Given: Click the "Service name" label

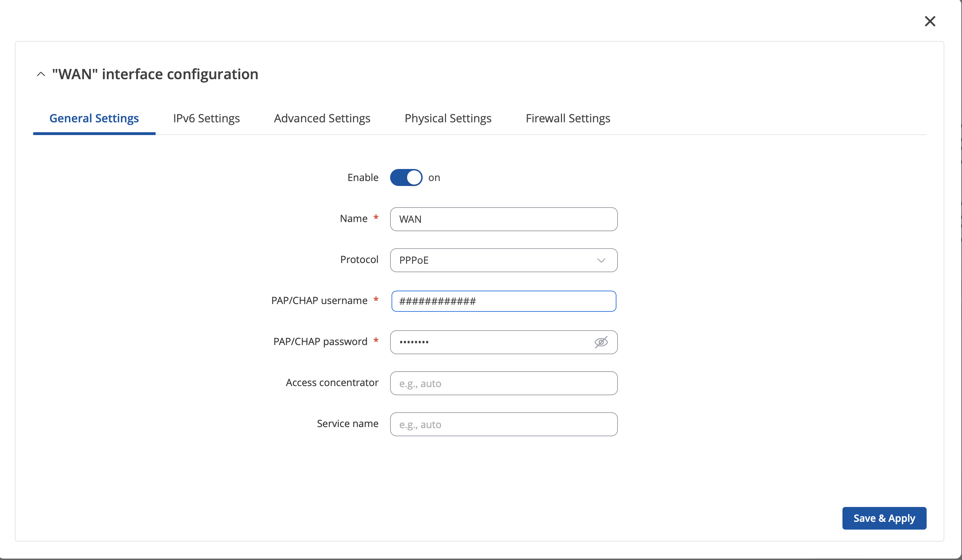Looking at the screenshot, I should tap(347, 424).
